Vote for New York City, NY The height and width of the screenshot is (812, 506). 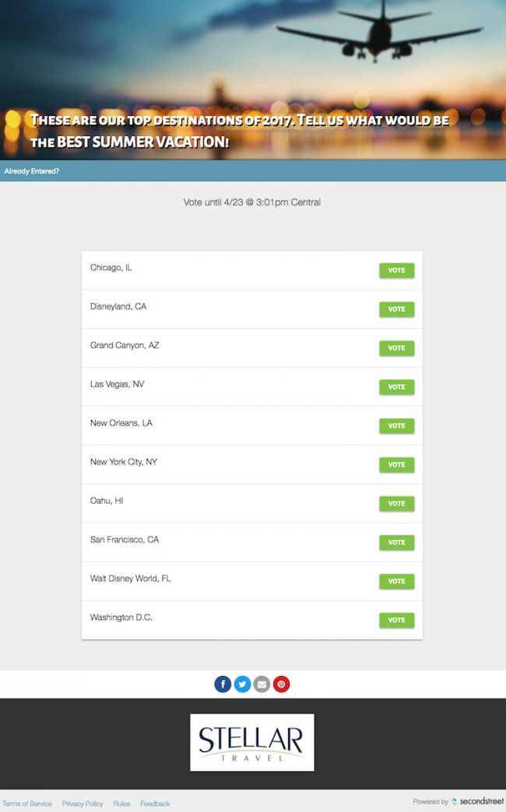pos(396,464)
